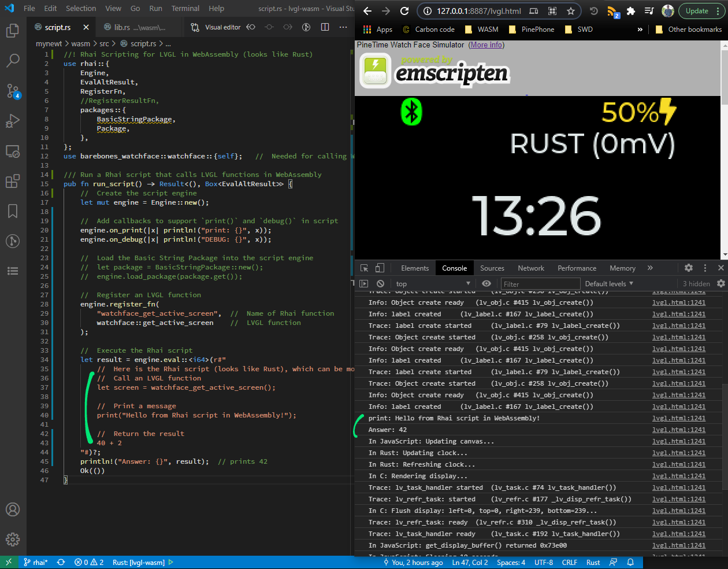Expand more DevTools tabs chevron

[x=650, y=268]
